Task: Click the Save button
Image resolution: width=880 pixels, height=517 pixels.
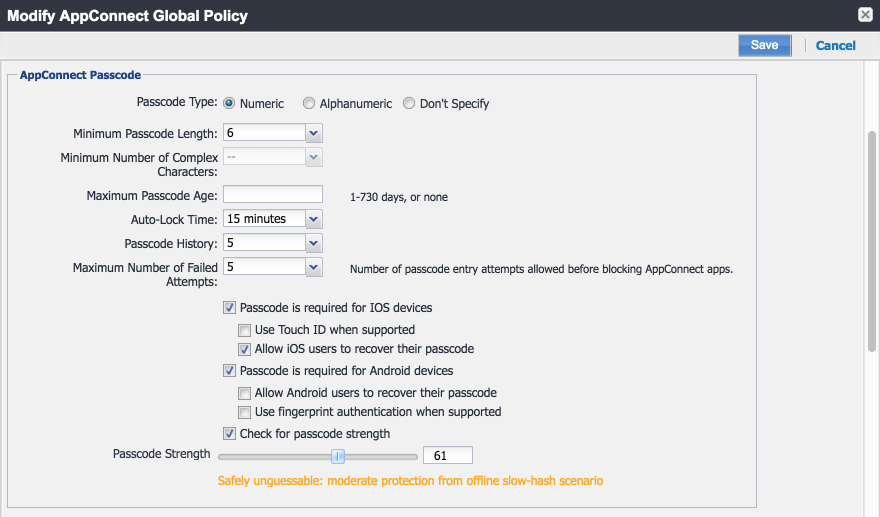Action: 764,45
